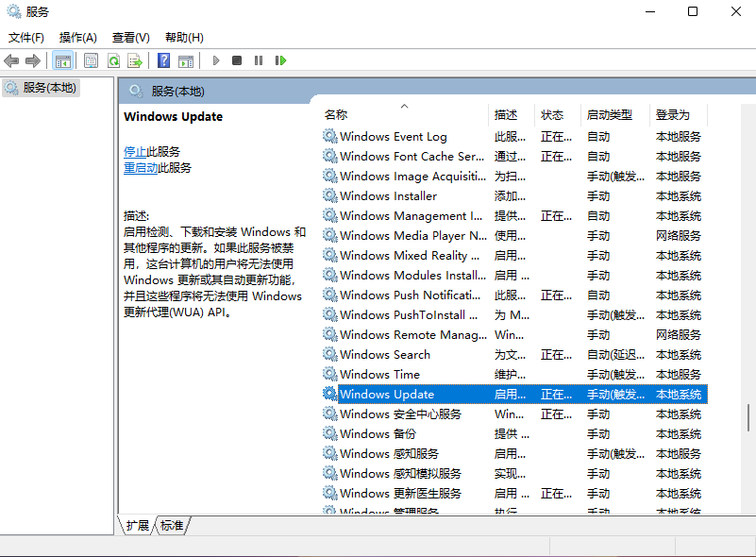Pause the service using toolbar icon
The height and width of the screenshot is (557, 756).
pos(259,60)
